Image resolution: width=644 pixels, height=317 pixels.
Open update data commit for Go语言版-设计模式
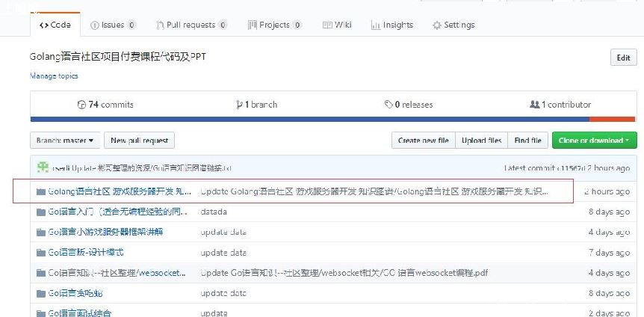(223, 253)
